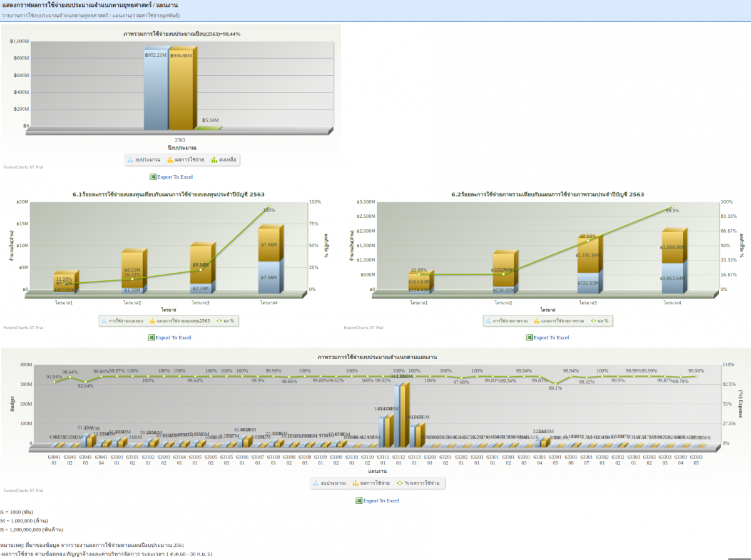Toggle ผล % line legend in chart 6.1
751x560 pixels.
point(225,320)
